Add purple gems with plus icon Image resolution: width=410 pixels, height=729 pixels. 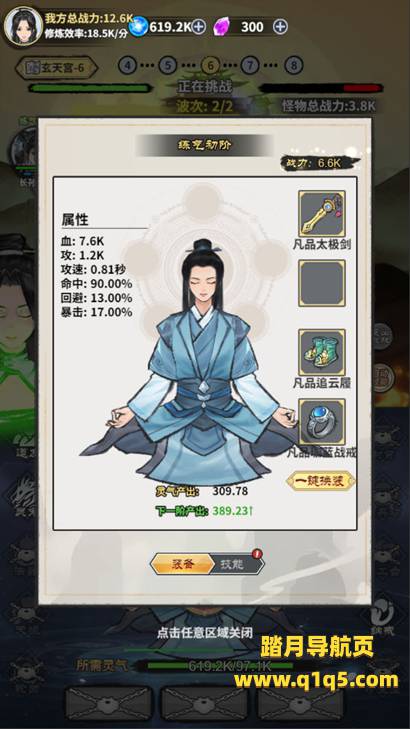(x=280, y=27)
